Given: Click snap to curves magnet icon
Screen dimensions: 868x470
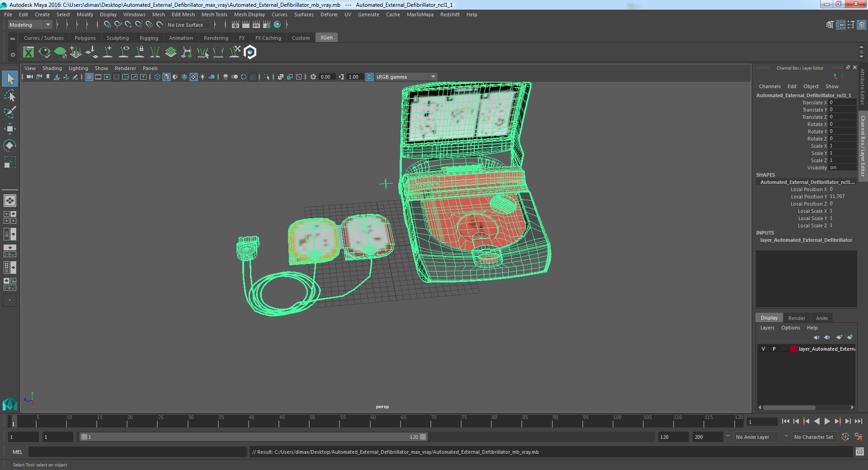Looking at the screenshot, I should (x=118, y=25).
